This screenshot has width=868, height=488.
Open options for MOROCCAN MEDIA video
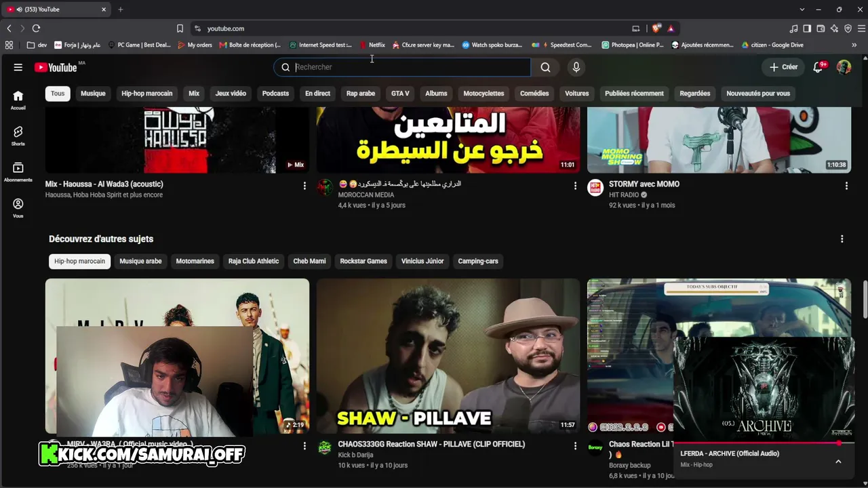pyautogui.click(x=575, y=186)
